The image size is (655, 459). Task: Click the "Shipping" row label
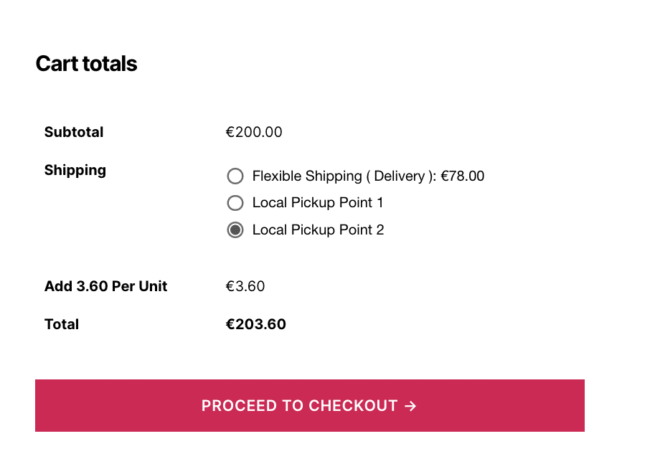[x=75, y=170]
